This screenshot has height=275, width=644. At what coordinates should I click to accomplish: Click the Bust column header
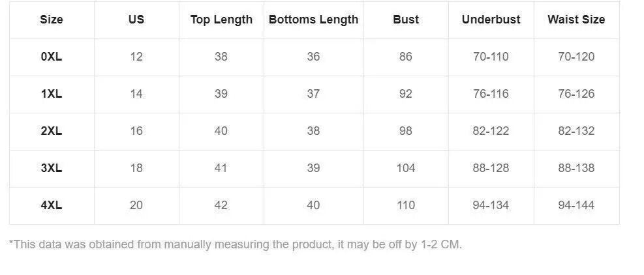[406, 20]
